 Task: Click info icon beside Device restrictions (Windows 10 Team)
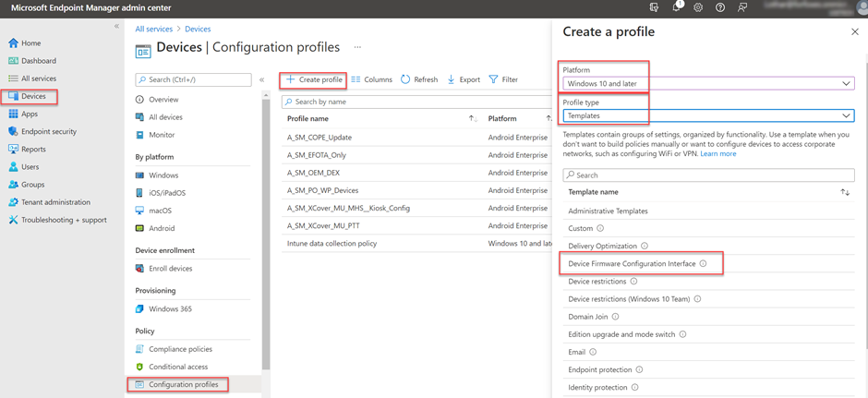click(697, 299)
